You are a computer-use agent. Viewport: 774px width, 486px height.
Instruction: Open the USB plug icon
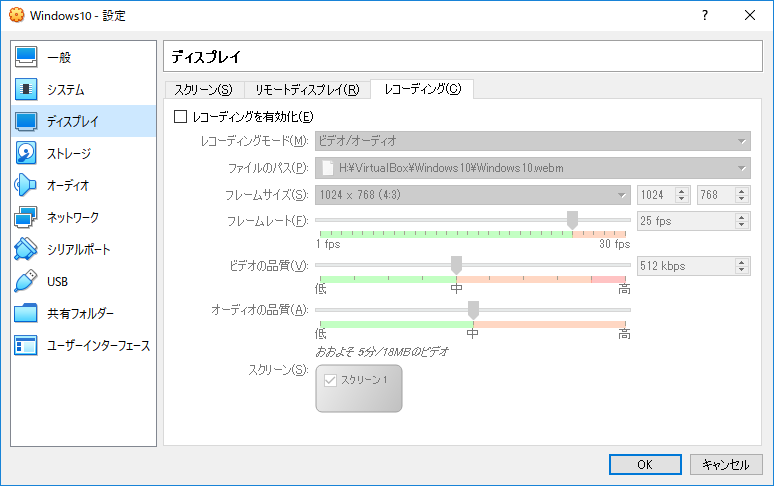(x=26, y=281)
